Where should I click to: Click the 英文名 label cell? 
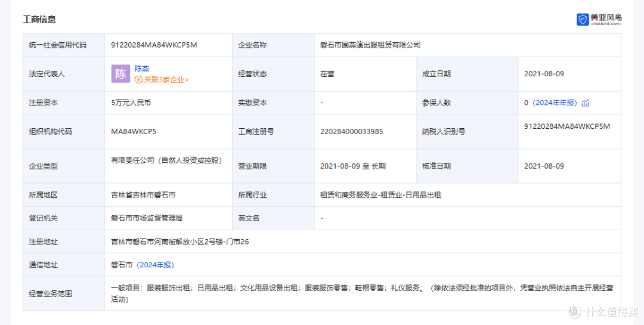[x=274, y=218]
